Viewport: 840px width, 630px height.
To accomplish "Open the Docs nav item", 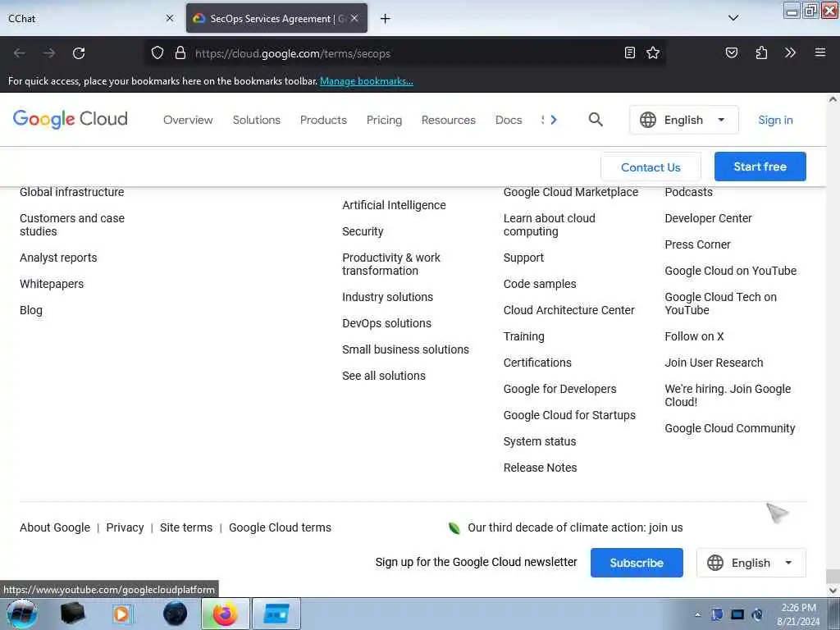I will tap(509, 120).
